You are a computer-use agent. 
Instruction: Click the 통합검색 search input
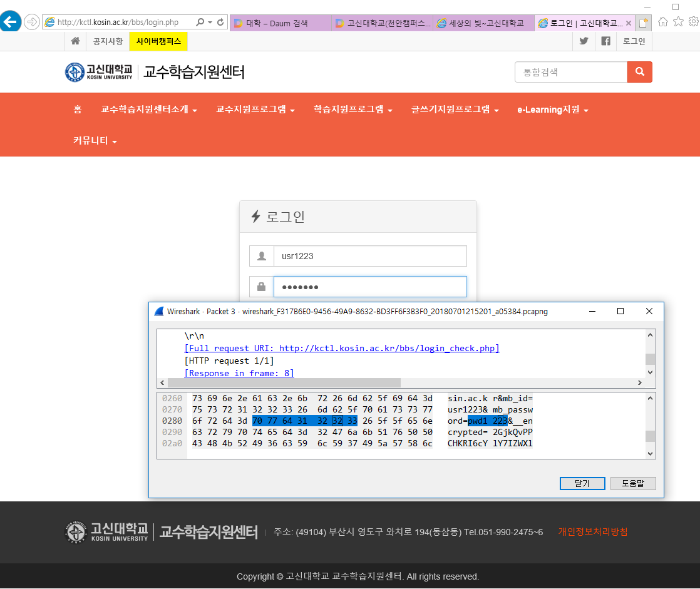[x=571, y=72]
